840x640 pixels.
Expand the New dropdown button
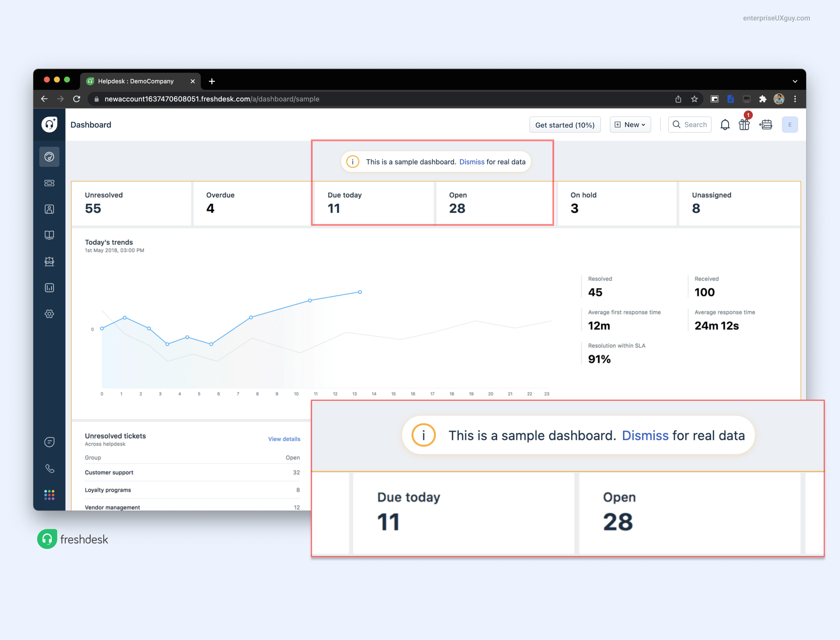click(x=630, y=125)
